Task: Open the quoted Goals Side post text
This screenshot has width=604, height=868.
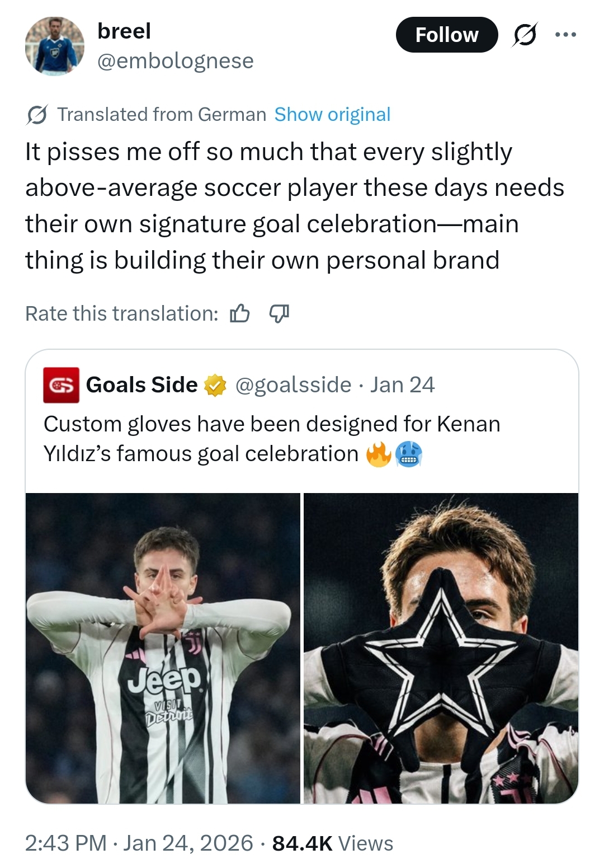Action: tap(272, 439)
